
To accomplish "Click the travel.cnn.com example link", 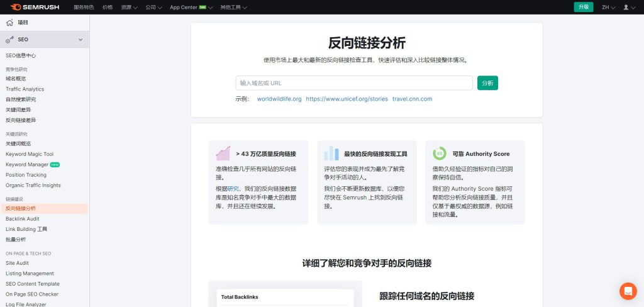I will 412,99.
